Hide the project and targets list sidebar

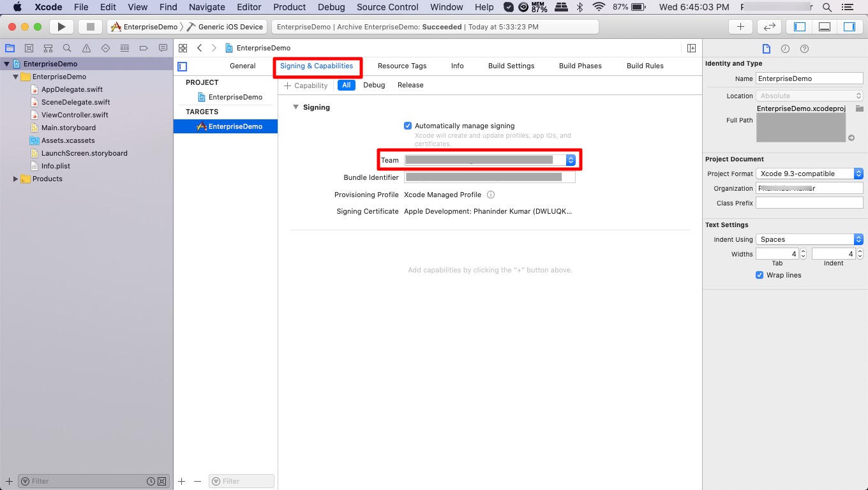(183, 66)
